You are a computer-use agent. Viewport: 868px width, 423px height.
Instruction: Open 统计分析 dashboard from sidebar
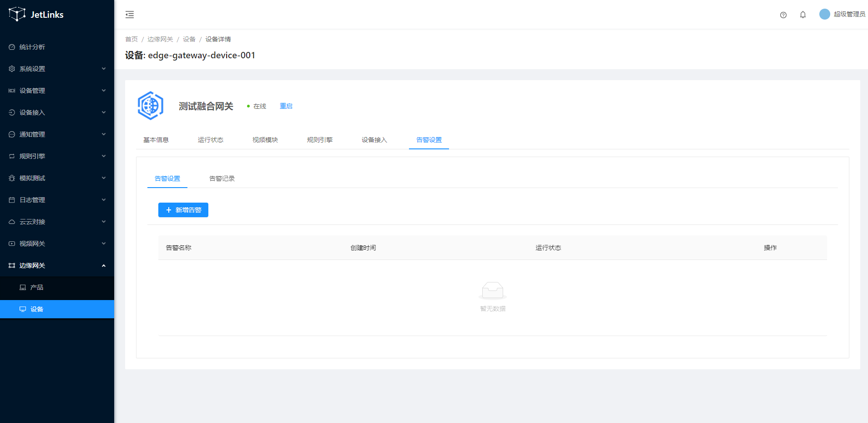[32, 47]
